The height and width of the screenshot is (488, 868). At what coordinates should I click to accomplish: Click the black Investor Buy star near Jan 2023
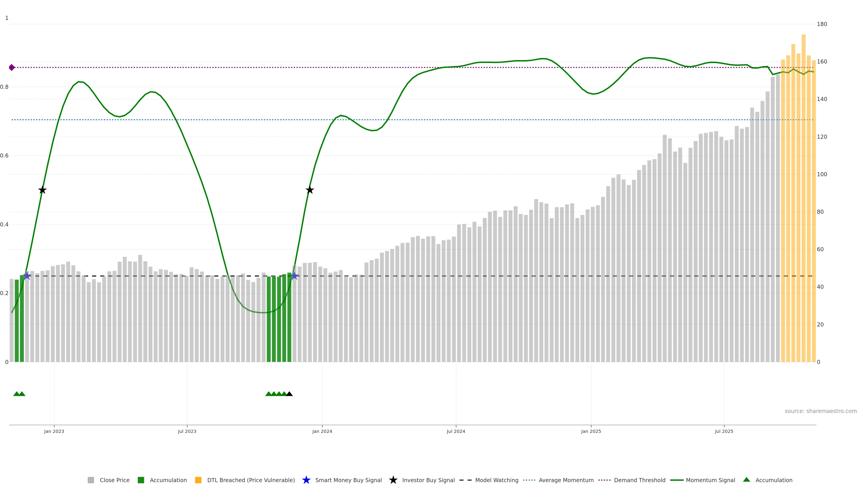pyautogui.click(x=42, y=190)
